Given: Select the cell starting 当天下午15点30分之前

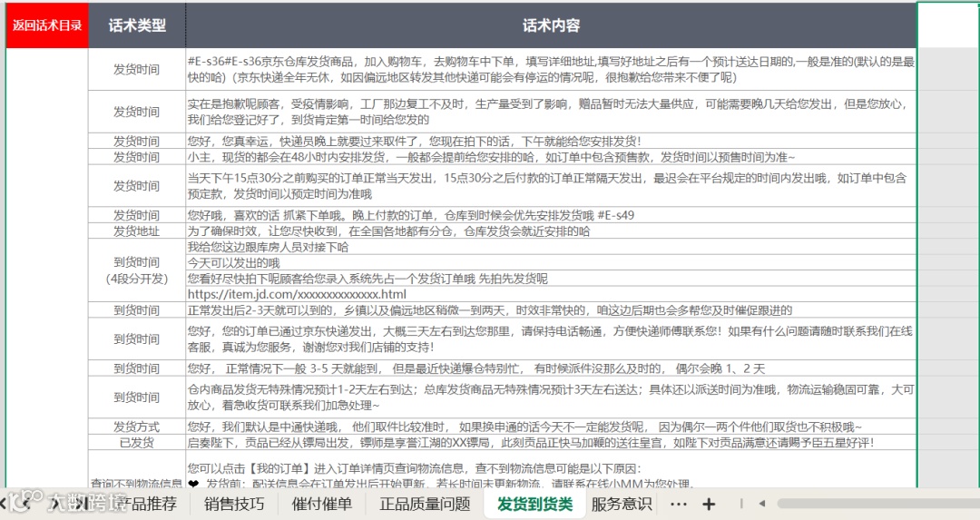Looking at the screenshot, I should pos(552,186).
